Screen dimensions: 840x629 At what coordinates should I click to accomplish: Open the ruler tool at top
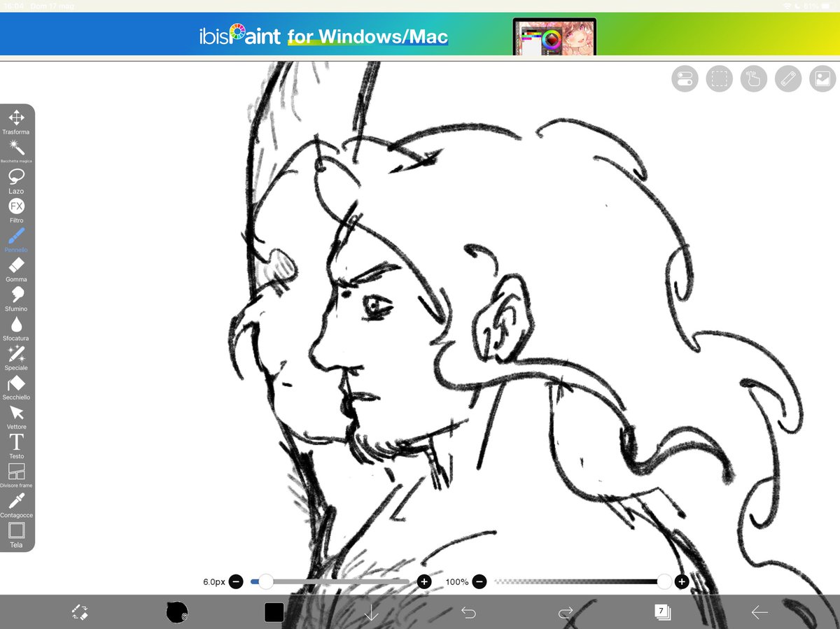coord(788,78)
